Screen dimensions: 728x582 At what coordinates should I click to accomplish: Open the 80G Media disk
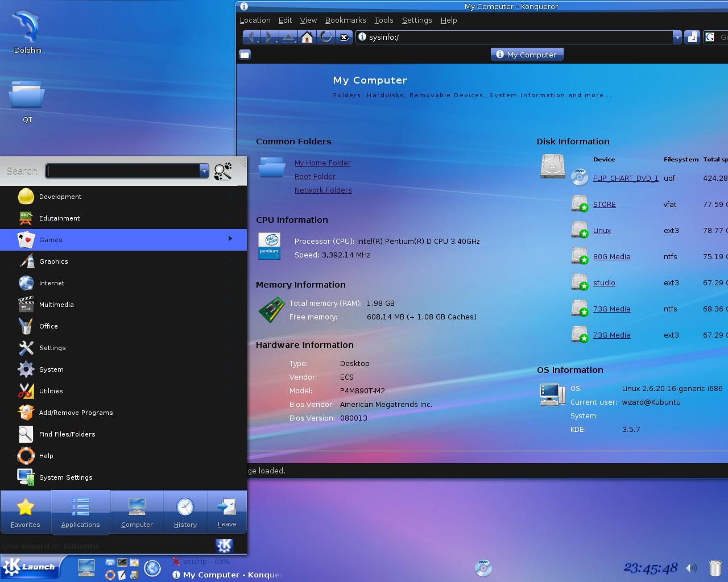coord(611,256)
